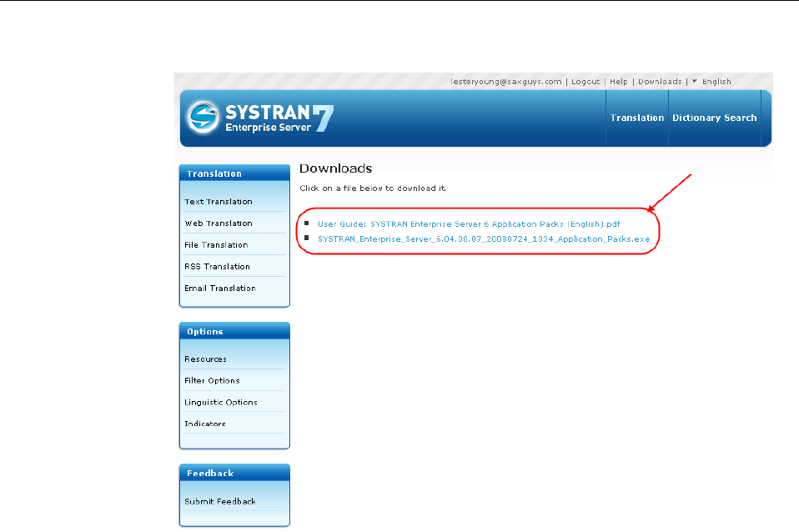The height and width of the screenshot is (532, 799).
Task: Click the Translation sidebar panel header
Action: point(234,173)
